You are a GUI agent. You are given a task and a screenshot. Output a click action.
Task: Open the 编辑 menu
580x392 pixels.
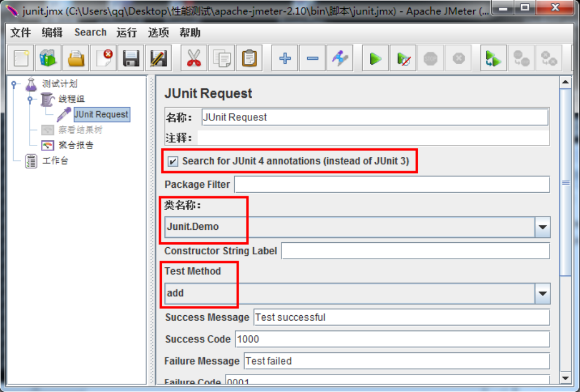click(52, 33)
